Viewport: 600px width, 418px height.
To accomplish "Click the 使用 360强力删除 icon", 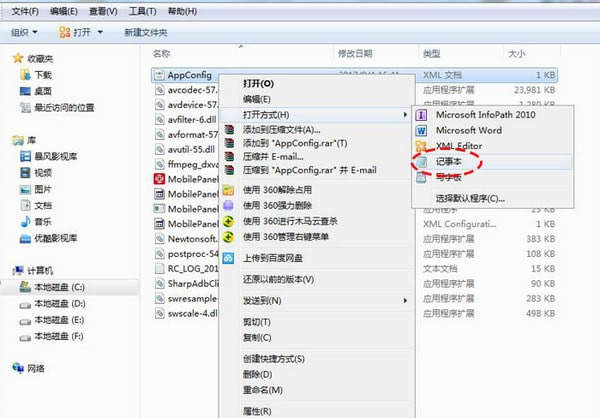I will click(x=229, y=205).
